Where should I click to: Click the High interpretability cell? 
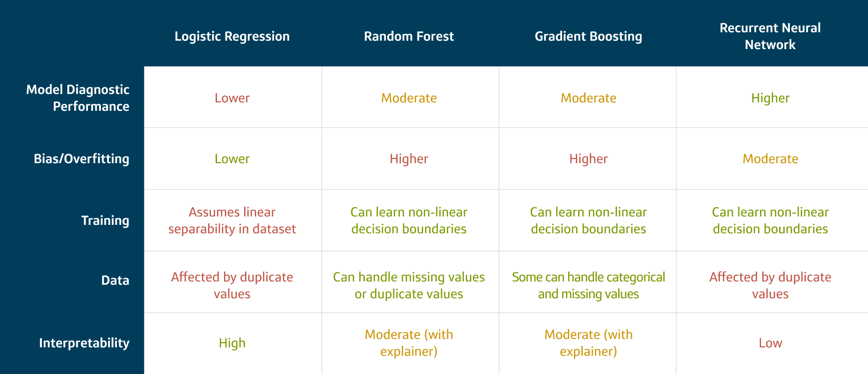coord(232,343)
